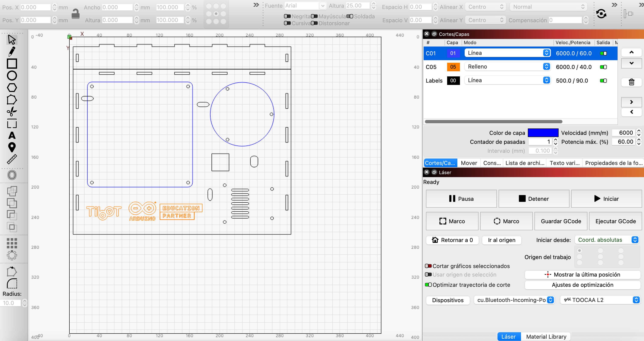The width and height of the screenshot is (644, 341).
Task: Open the Color de capa blue swatch
Action: (x=543, y=133)
